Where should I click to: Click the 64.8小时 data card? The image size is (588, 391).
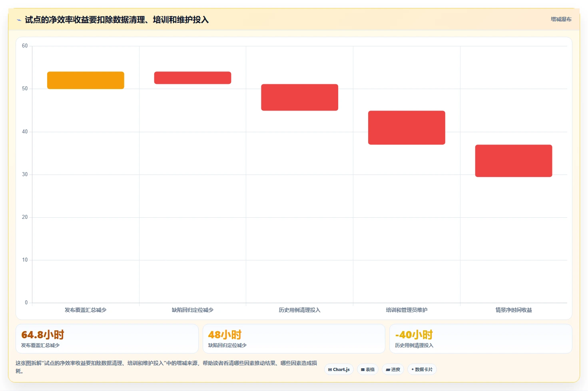tap(107, 339)
